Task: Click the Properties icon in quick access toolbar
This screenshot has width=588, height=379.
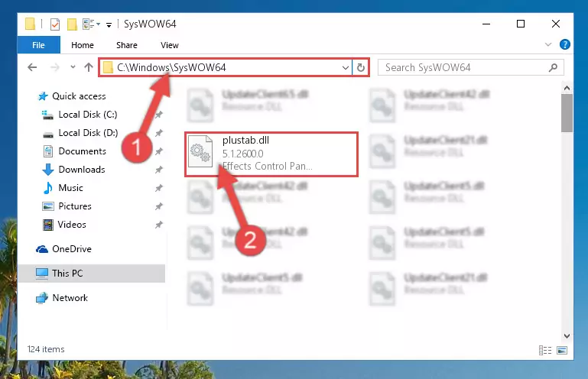Action: pyautogui.click(x=55, y=24)
